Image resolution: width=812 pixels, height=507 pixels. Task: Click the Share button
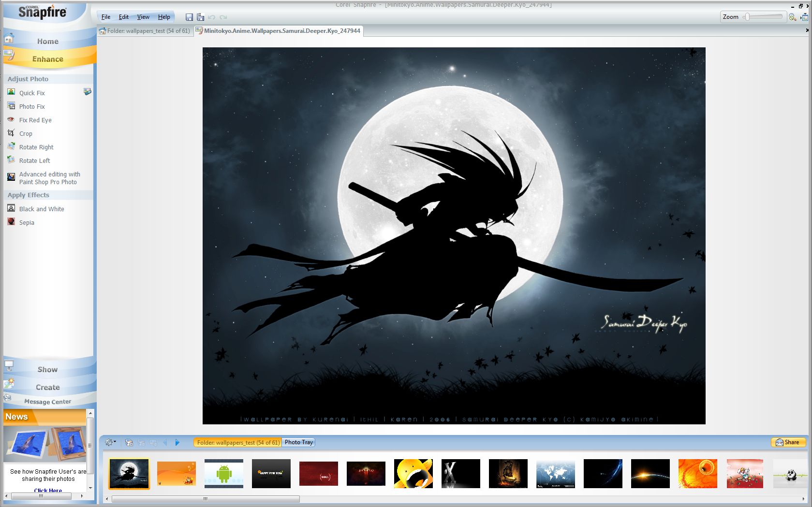788,442
